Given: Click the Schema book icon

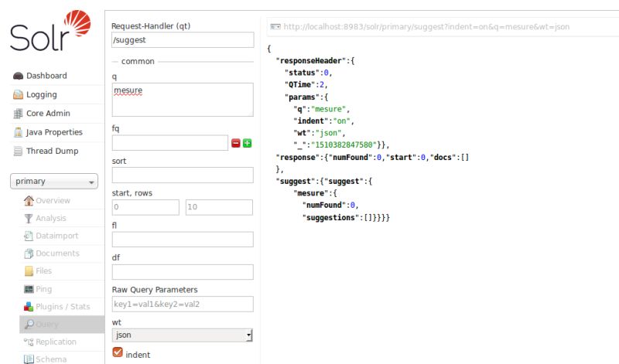Looking at the screenshot, I should coord(29,359).
